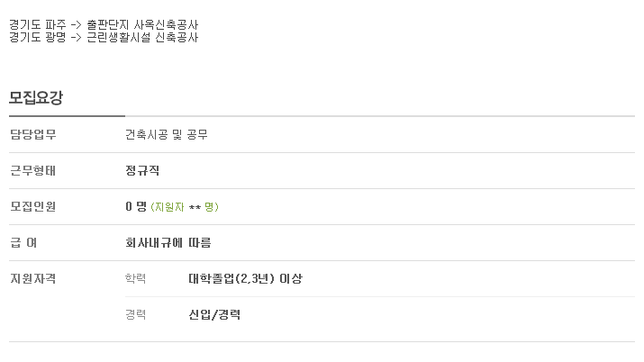The width and height of the screenshot is (644, 362).
Task: Click the 경력 sub-label
Action: point(135,315)
